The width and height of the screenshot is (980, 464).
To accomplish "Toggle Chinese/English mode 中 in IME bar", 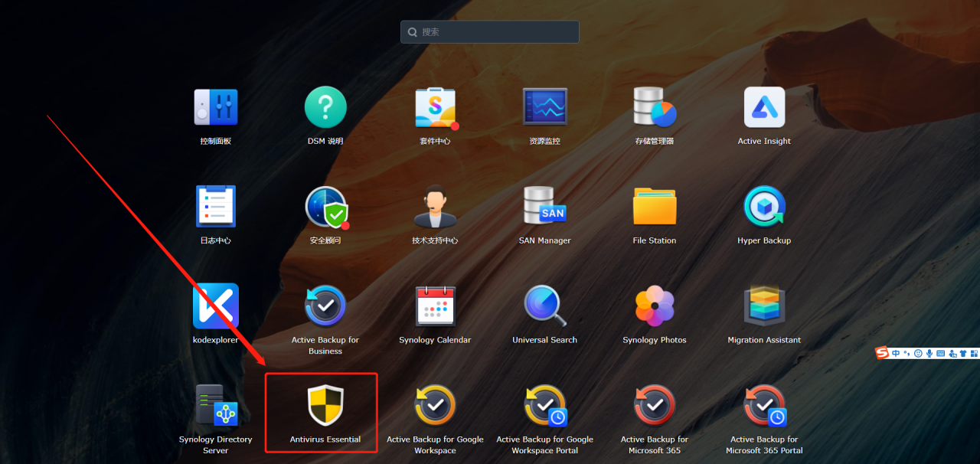I will [x=896, y=353].
